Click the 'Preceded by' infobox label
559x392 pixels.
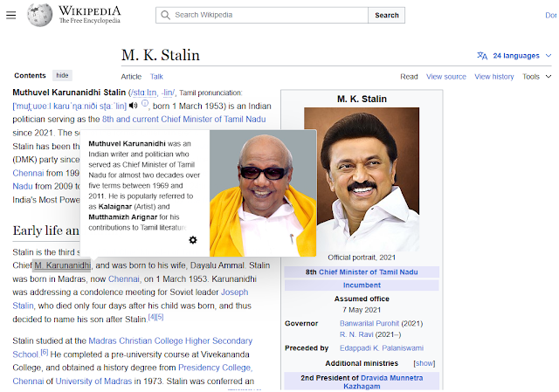307,348
